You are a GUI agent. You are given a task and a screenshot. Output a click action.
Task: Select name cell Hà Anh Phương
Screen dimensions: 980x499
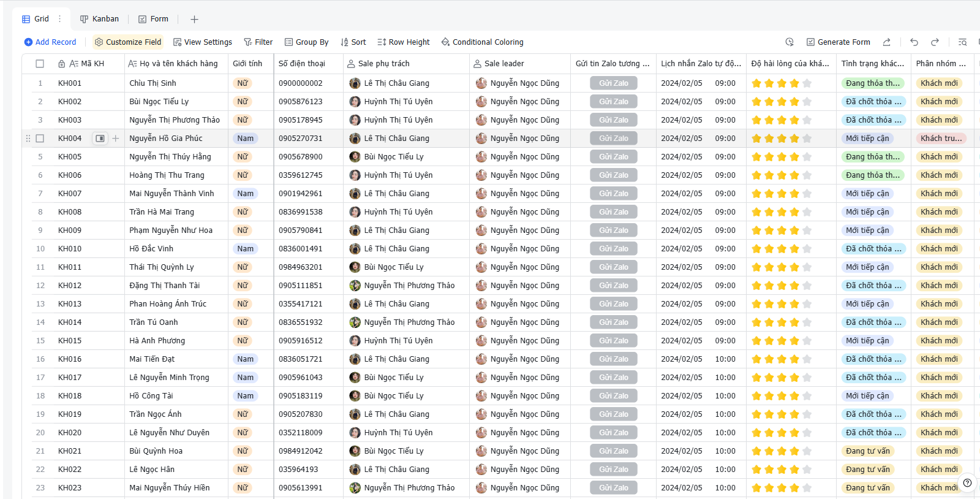coord(176,341)
